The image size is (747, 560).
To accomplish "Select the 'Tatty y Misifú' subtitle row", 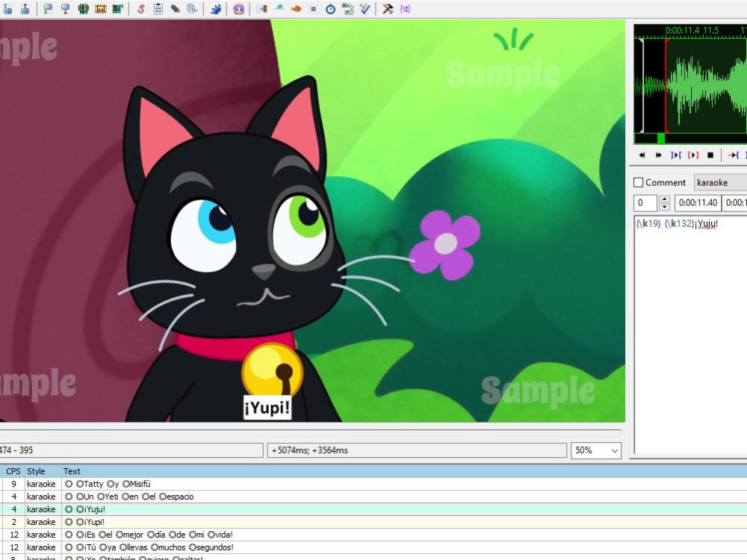I will click(x=373, y=484).
